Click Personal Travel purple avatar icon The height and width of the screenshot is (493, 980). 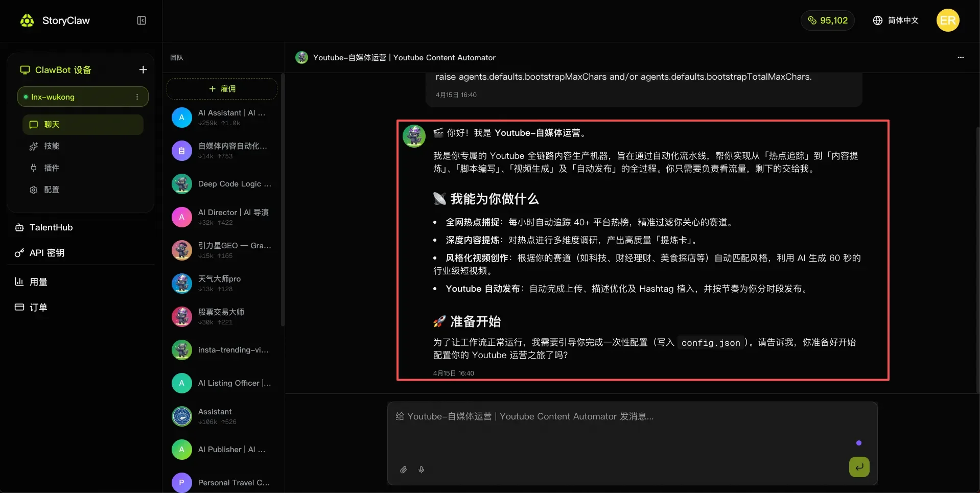181,483
